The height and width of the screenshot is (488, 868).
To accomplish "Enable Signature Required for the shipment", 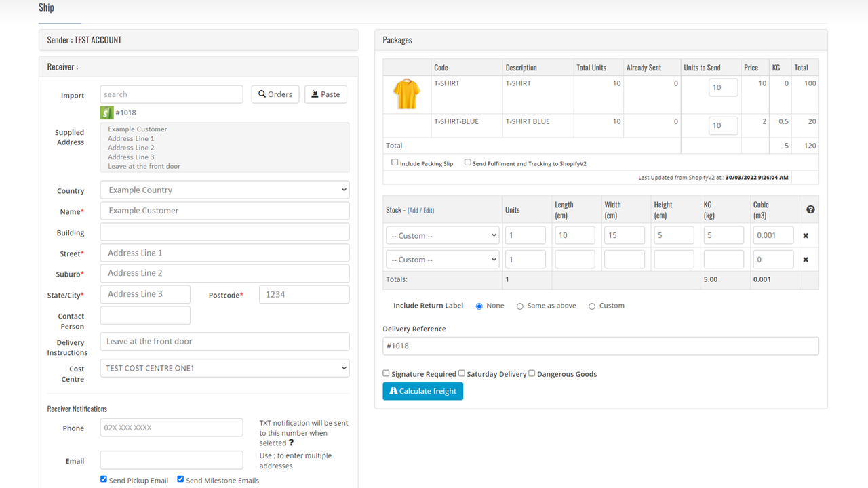I will coord(386,373).
